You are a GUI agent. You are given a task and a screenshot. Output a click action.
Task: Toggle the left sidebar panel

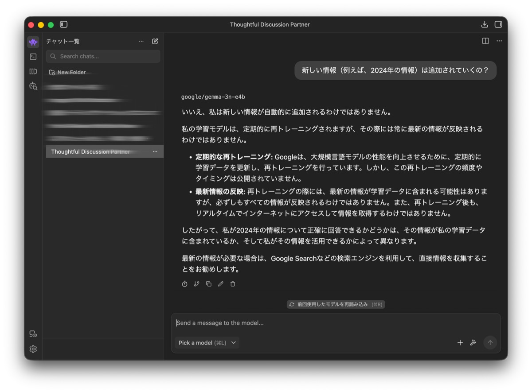(64, 24)
